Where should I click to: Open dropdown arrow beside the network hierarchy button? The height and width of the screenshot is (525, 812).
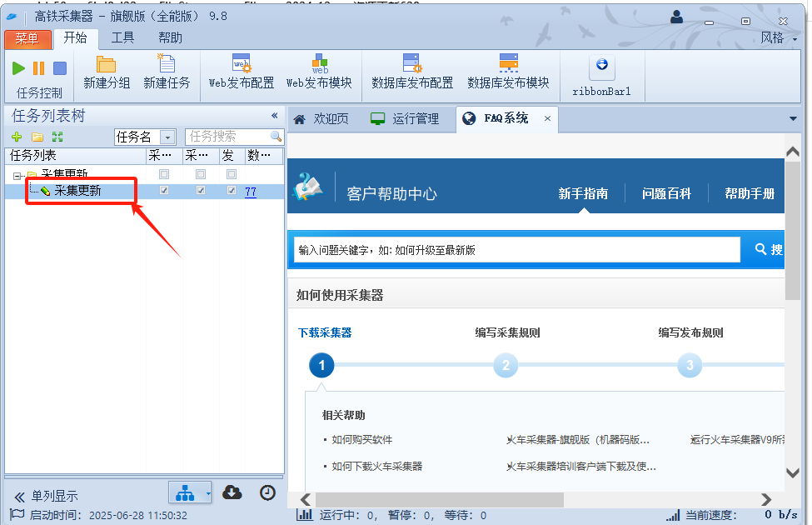tap(208, 493)
